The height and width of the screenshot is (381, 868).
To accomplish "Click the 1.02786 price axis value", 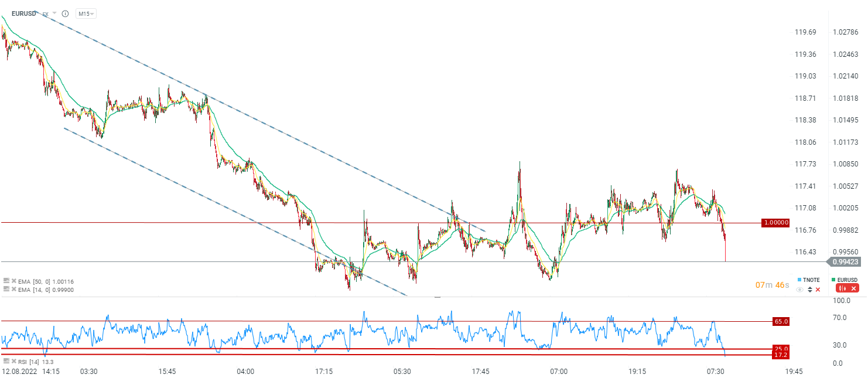I will (845, 32).
